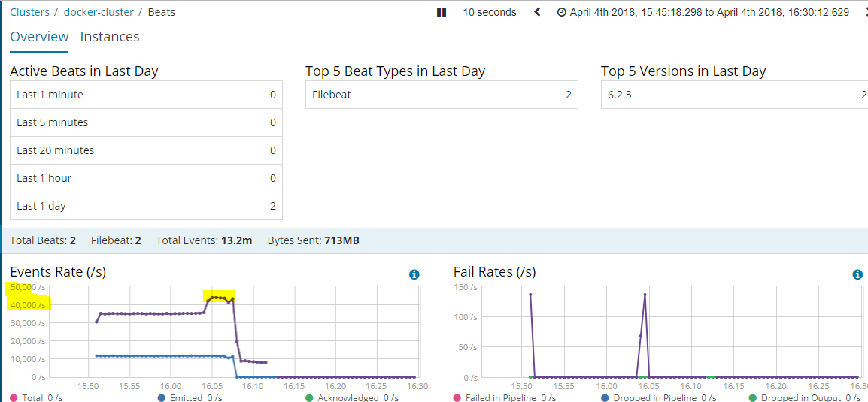Select the Overview tab
This screenshot has width=868, height=402.
(39, 37)
